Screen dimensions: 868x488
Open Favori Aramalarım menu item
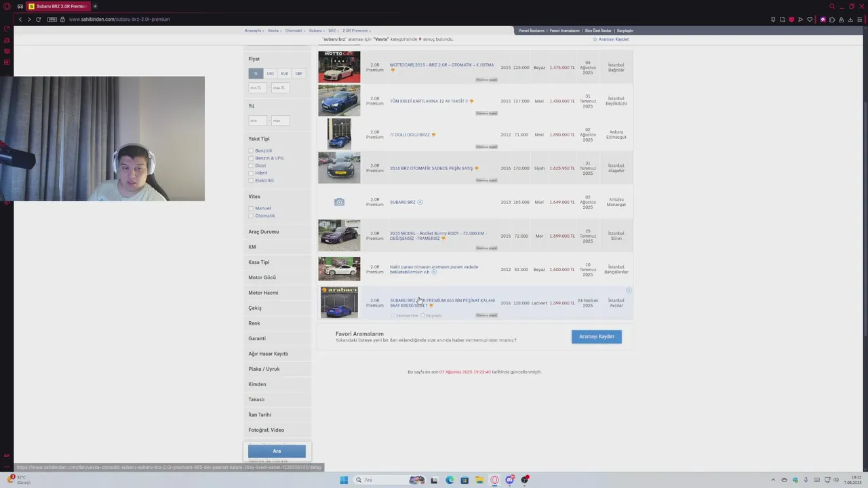pyautogui.click(x=564, y=30)
